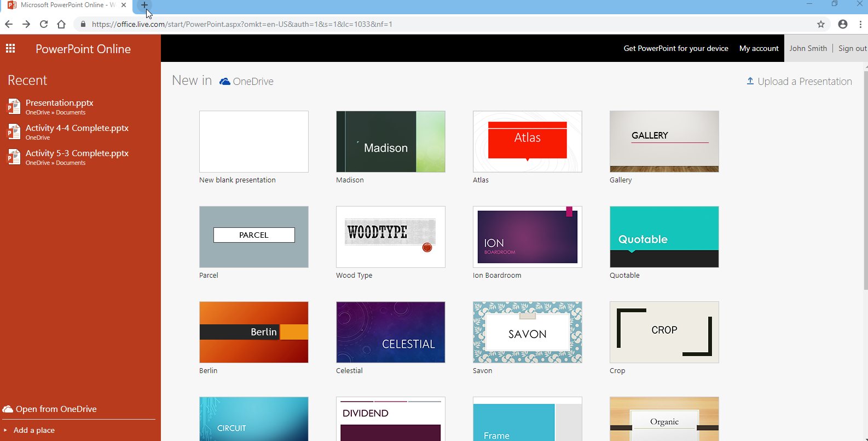The image size is (868, 441).
Task: Choose the Quotable theme thumbnail
Action: point(664,237)
